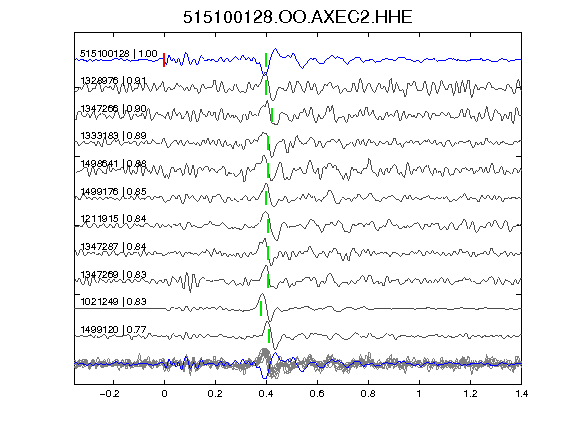
Task: Select the trace label 1499176 | 0.85
Action: tap(113, 192)
